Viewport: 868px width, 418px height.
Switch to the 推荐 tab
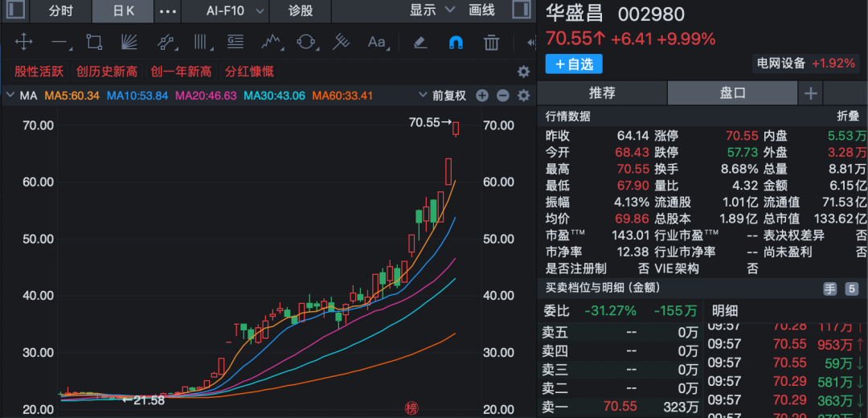(602, 93)
